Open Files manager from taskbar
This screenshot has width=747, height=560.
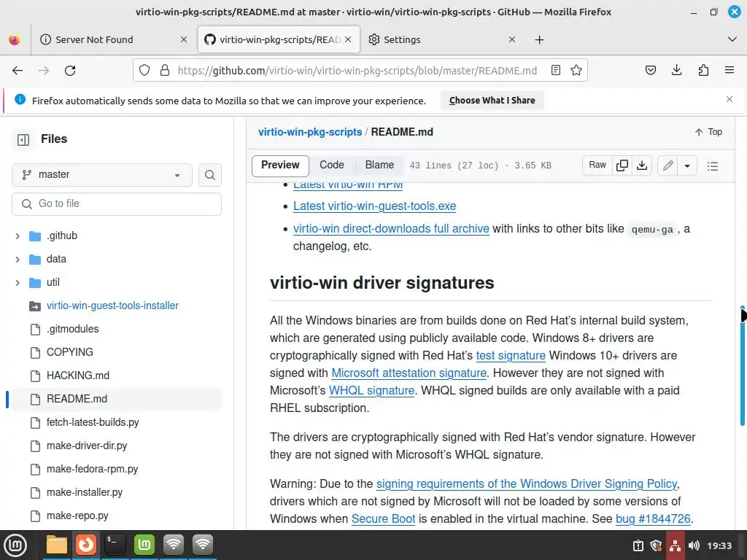(x=57, y=545)
